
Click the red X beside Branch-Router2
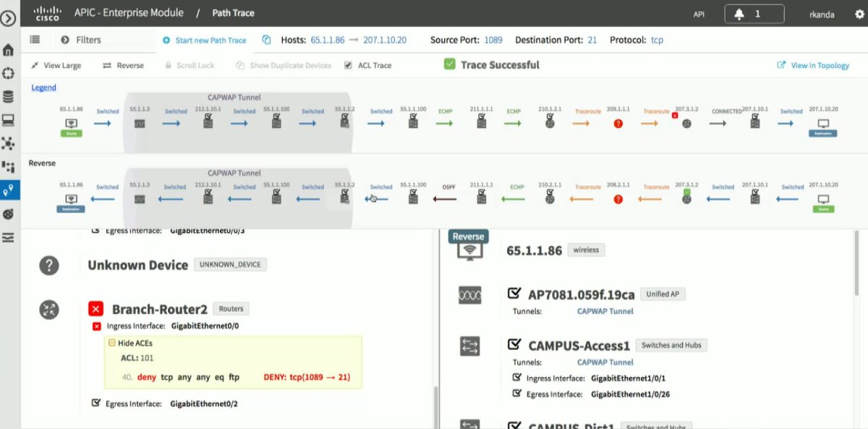click(96, 310)
